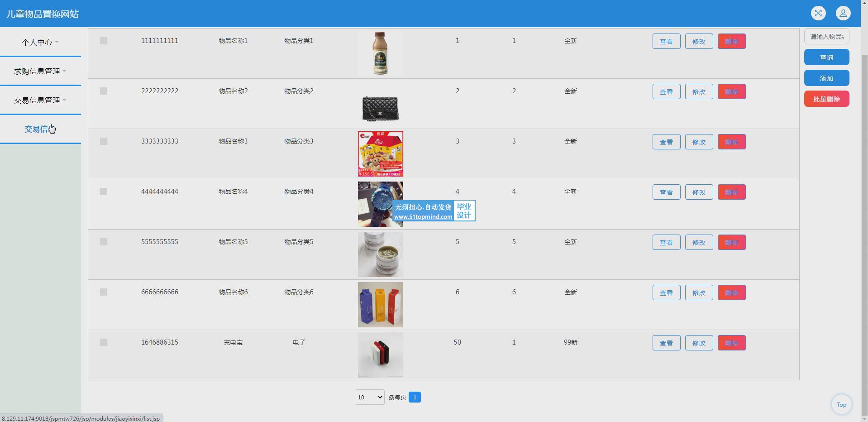Image resolution: width=868 pixels, height=422 pixels.
Task: Click the Top back-to-top button
Action: coord(841,405)
